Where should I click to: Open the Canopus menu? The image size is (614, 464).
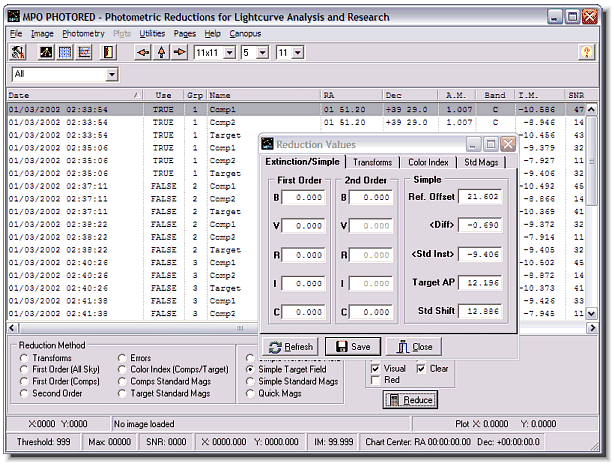[x=245, y=34]
